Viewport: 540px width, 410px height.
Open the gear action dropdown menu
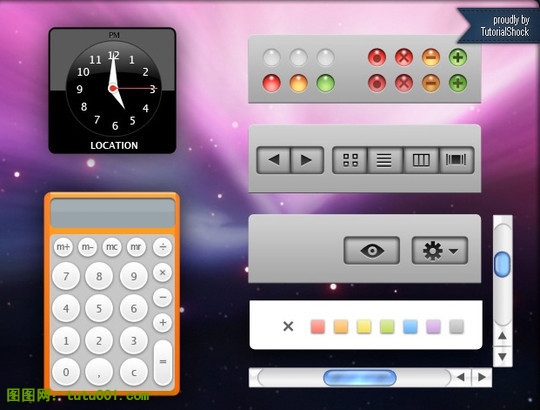(440, 251)
